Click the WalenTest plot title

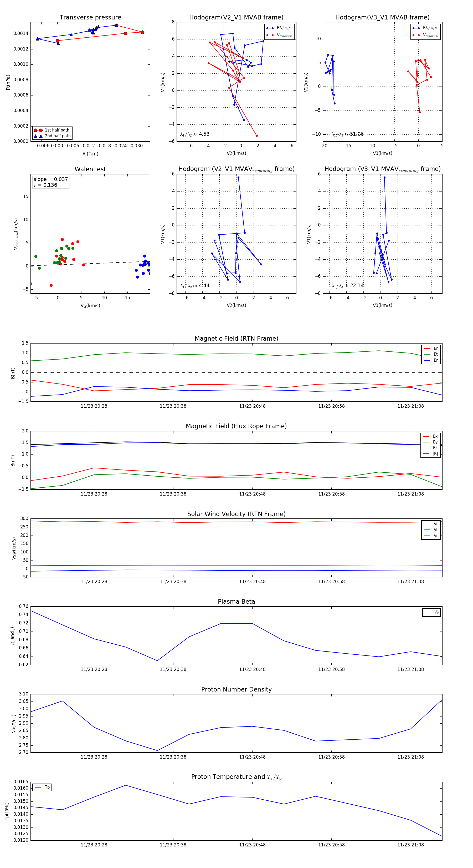pyautogui.click(x=90, y=169)
